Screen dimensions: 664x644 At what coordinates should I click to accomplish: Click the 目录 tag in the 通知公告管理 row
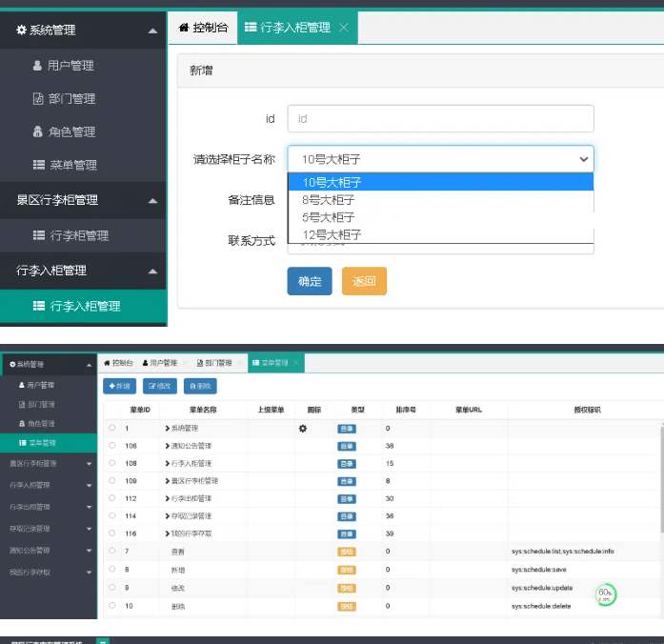coord(347,446)
